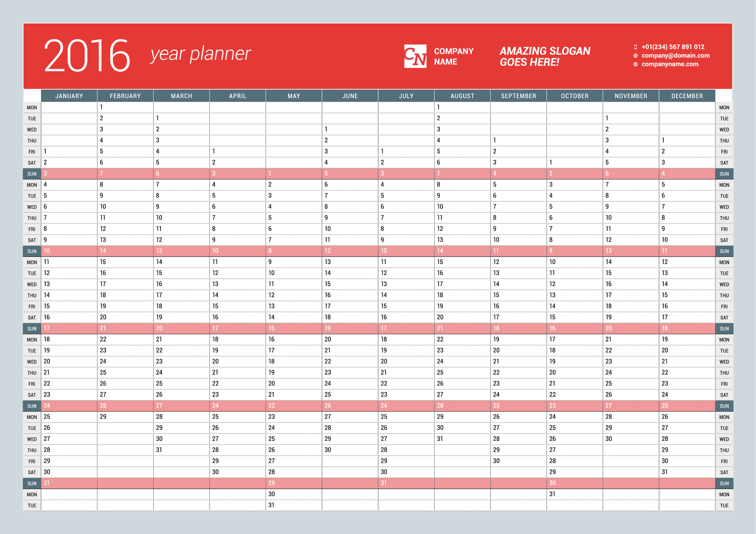Select the JUNE column header

[x=350, y=96]
